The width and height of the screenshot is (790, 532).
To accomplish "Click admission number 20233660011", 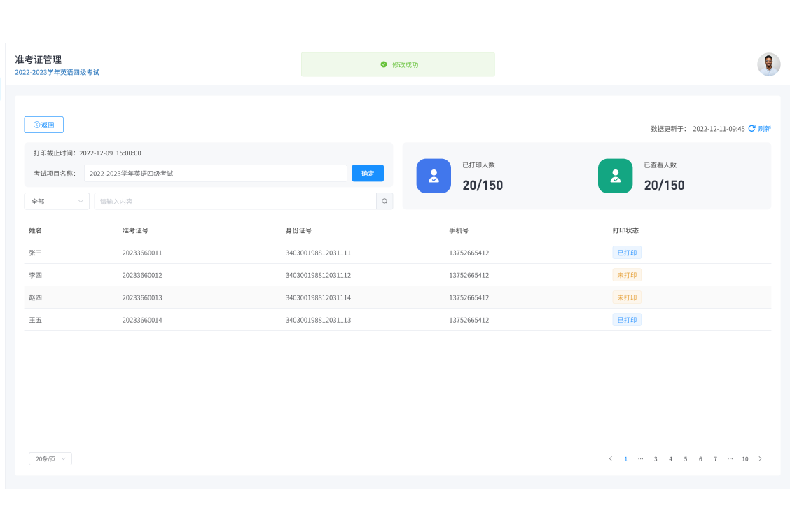I will tap(142, 253).
